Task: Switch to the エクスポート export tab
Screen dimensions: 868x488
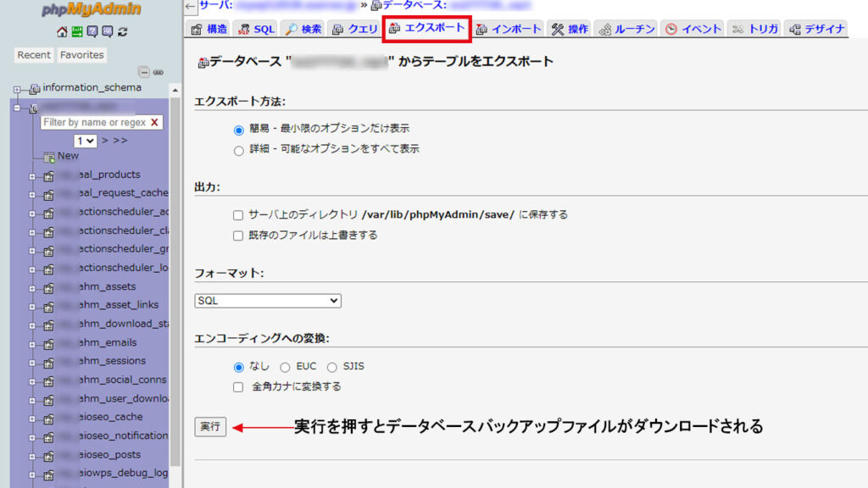Action: click(427, 28)
